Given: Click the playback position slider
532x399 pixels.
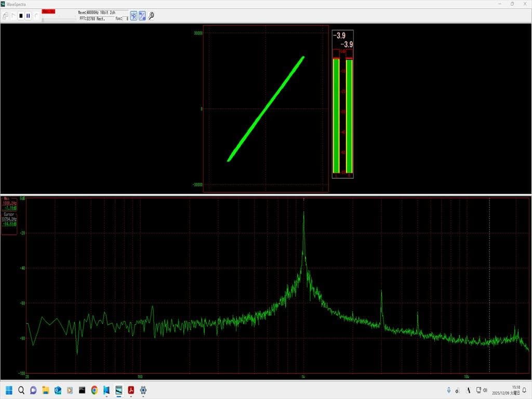Looking at the screenshot, I should (x=57, y=19).
